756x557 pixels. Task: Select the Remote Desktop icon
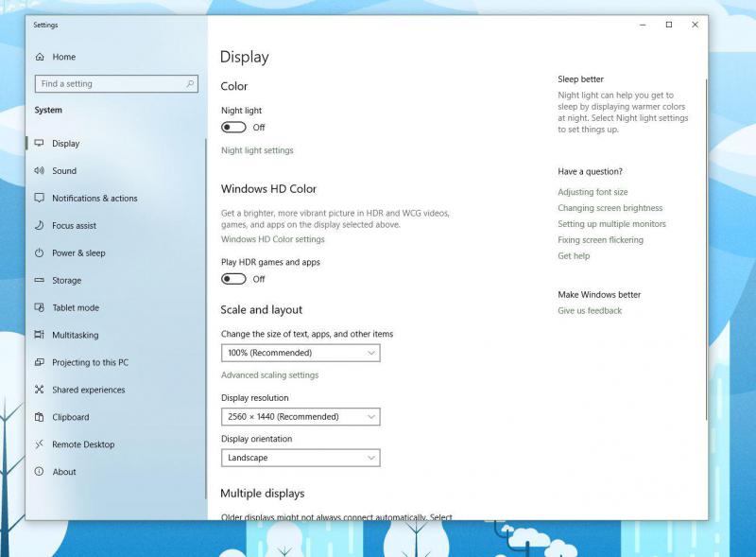coord(40,444)
